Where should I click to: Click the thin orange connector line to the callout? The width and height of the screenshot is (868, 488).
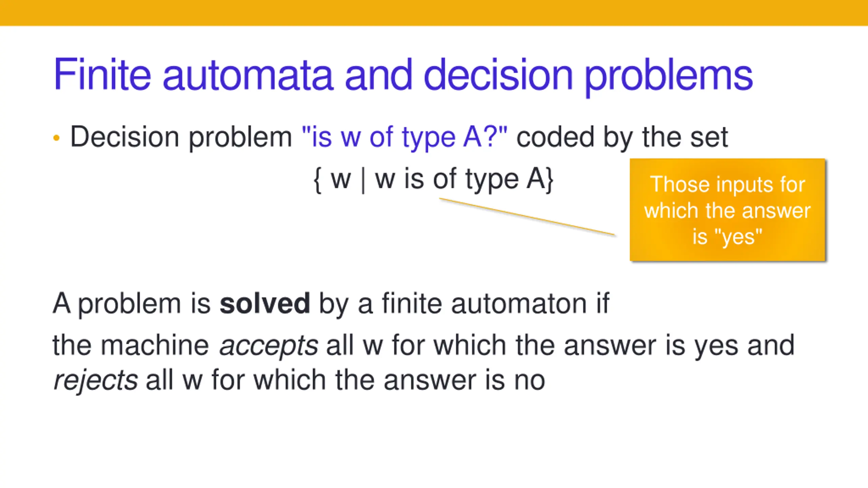pos(527,216)
